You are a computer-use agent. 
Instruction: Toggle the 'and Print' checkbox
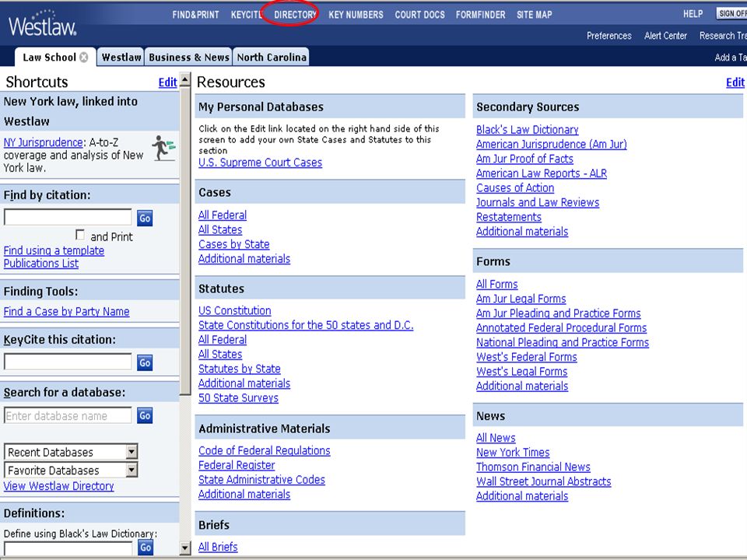coord(80,235)
